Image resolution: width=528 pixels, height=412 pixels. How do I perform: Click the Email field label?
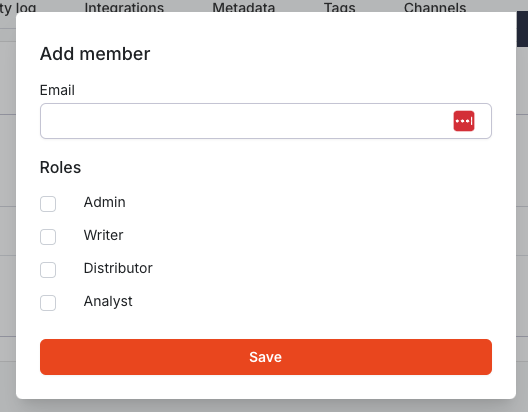click(x=57, y=90)
